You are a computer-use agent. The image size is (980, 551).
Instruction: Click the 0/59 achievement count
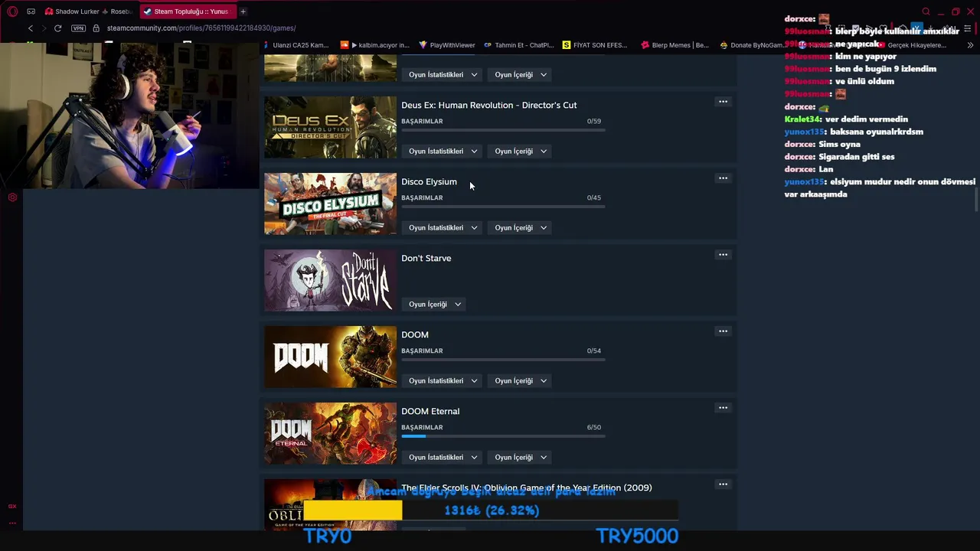point(594,121)
